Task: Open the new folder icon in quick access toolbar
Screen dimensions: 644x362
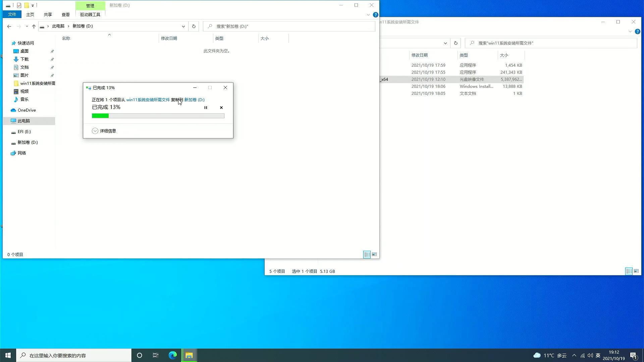Action: 26,5
